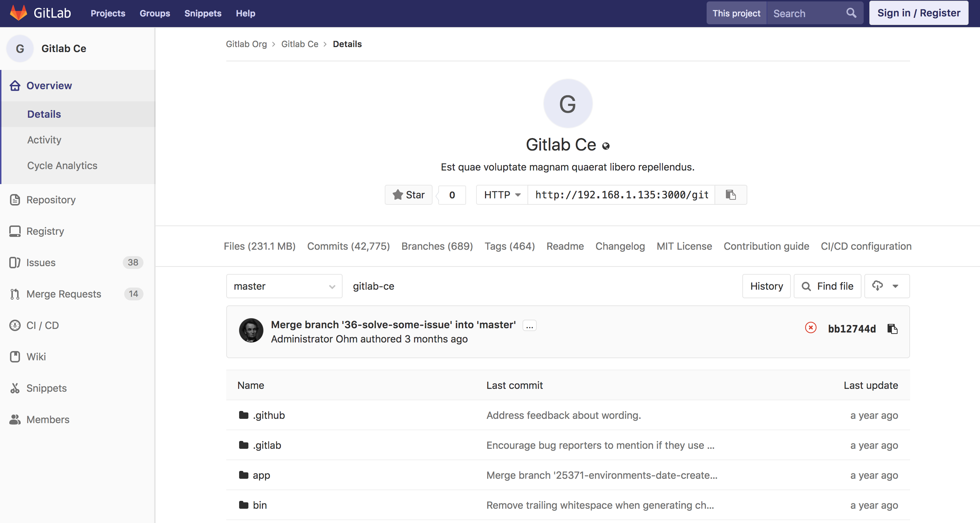The width and height of the screenshot is (980, 523).
Task: Select Cycle Analytics in sidebar
Action: pyautogui.click(x=62, y=166)
